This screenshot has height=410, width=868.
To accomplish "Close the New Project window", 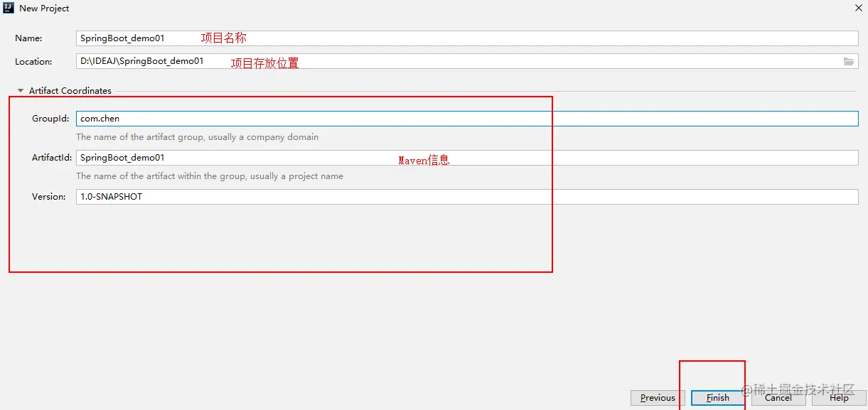I will tap(858, 8).
